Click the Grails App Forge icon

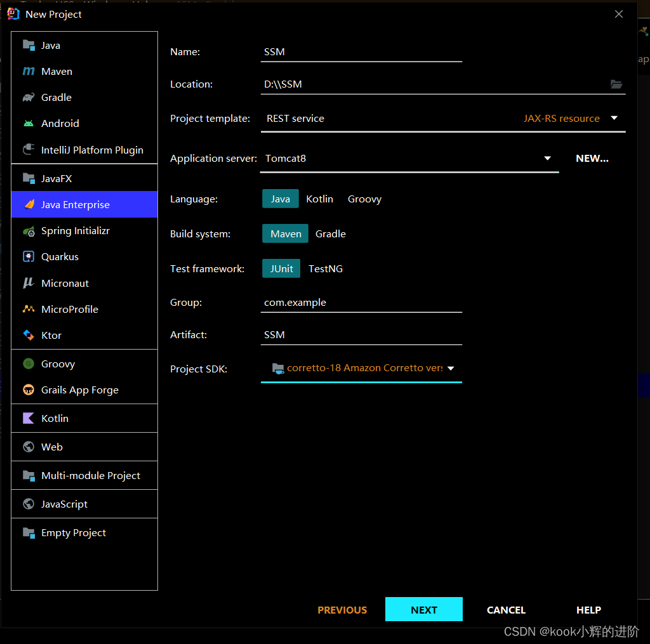pos(29,390)
